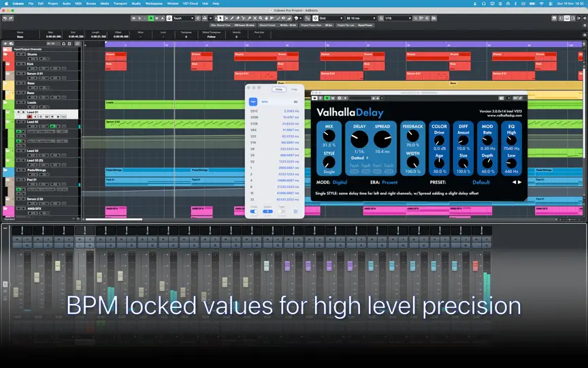
Task: Open the Cubase application menu
Action: click(x=18, y=3)
